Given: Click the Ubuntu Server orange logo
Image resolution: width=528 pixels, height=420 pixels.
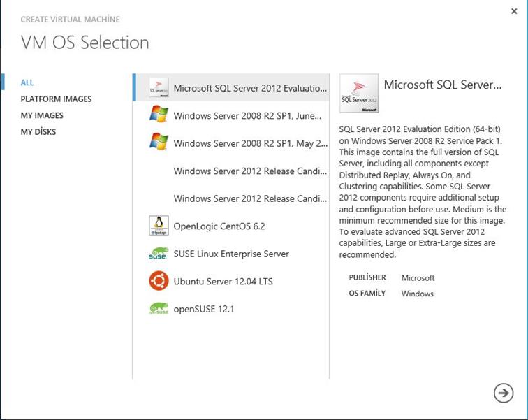Looking at the screenshot, I should point(159,280).
